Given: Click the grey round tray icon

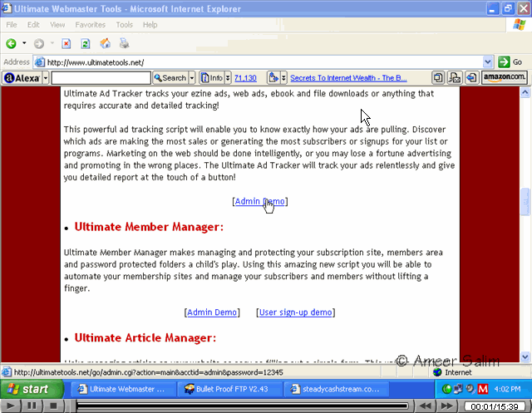Looking at the screenshot, I should [x=470, y=389].
